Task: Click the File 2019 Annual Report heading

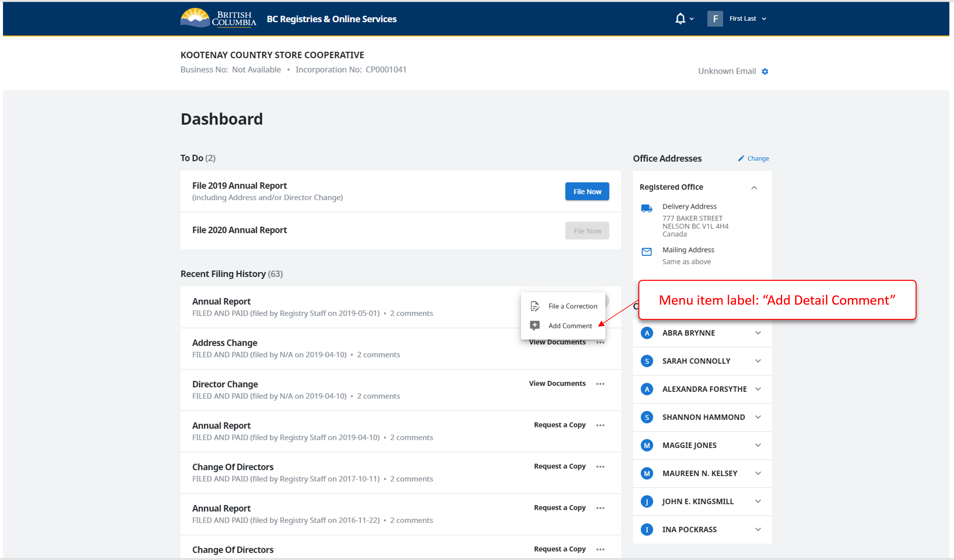Action: (x=239, y=186)
